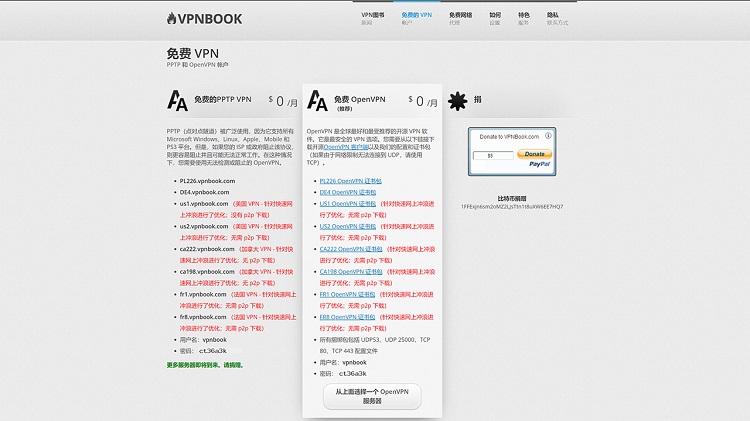Click the UDP53, UDP 25000 ports note
Viewport: 750px width, 421px height.
(375, 345)
